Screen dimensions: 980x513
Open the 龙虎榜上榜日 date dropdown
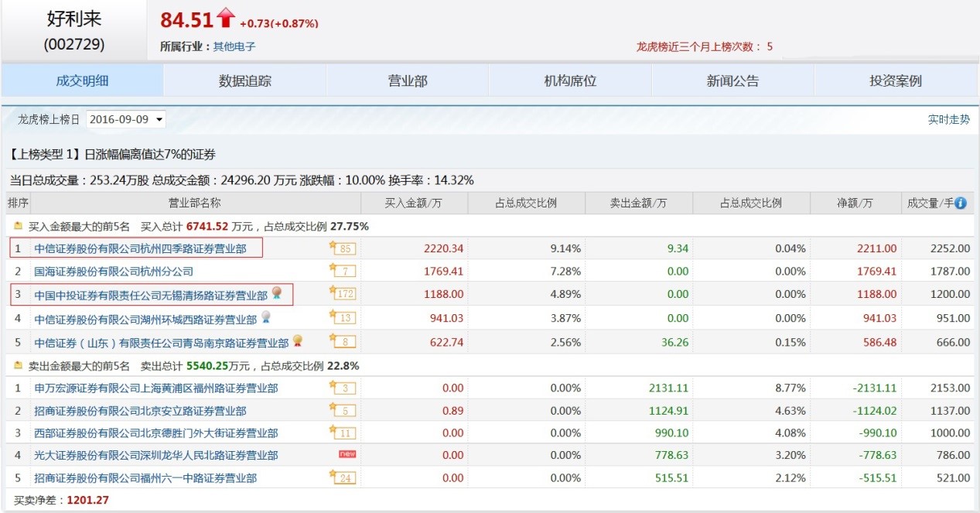(x=125, y=119)
